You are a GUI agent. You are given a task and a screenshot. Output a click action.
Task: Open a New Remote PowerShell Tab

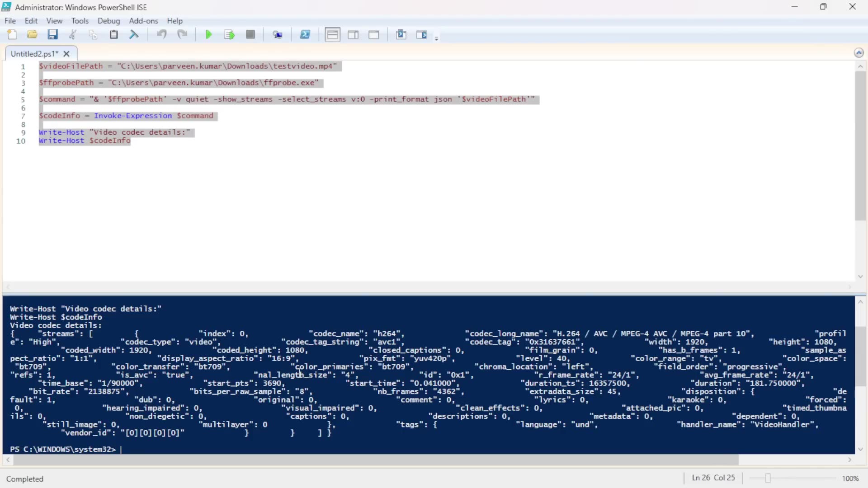point(278,34)
